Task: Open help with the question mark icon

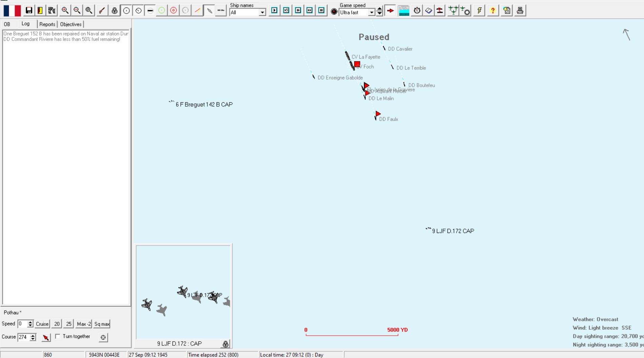Action: pos(493,11)
